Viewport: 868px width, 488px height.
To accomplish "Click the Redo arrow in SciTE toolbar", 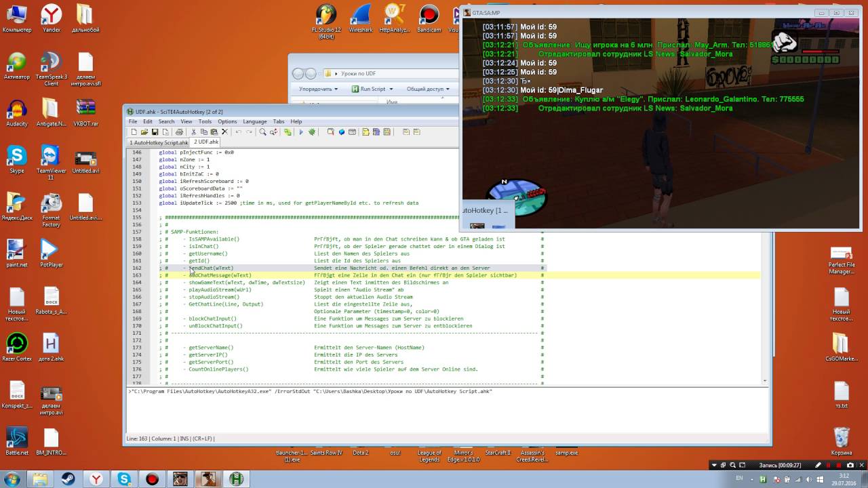I will tap(249, 131).
